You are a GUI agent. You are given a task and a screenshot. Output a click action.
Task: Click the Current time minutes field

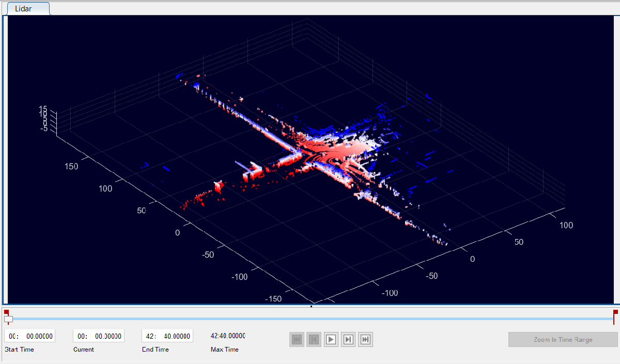tap(82, 336)
